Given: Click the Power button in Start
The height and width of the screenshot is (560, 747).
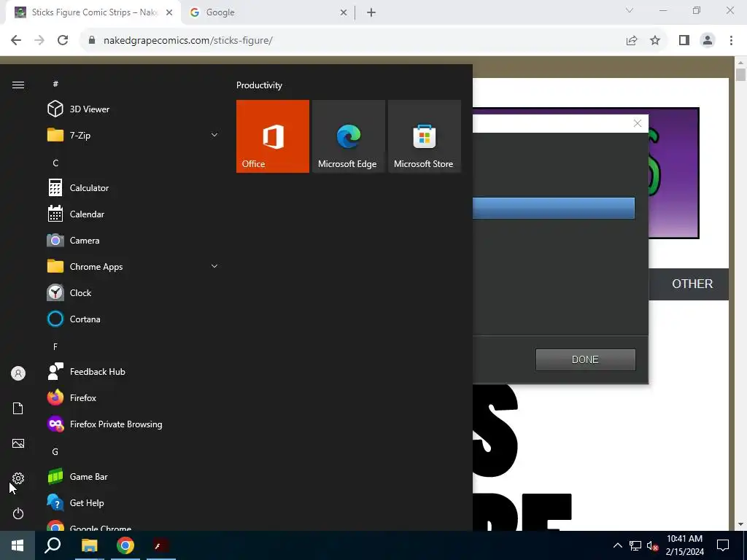Looking at the screenshot, I should pyautogui.click(x=18, y=513).
